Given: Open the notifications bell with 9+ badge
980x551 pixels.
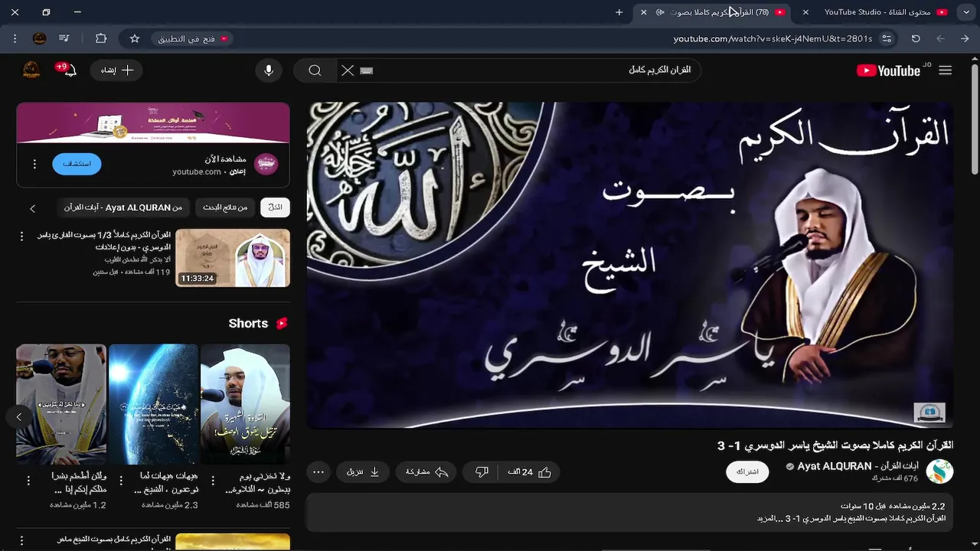Looking at the screenshot, I should (69, 70).
